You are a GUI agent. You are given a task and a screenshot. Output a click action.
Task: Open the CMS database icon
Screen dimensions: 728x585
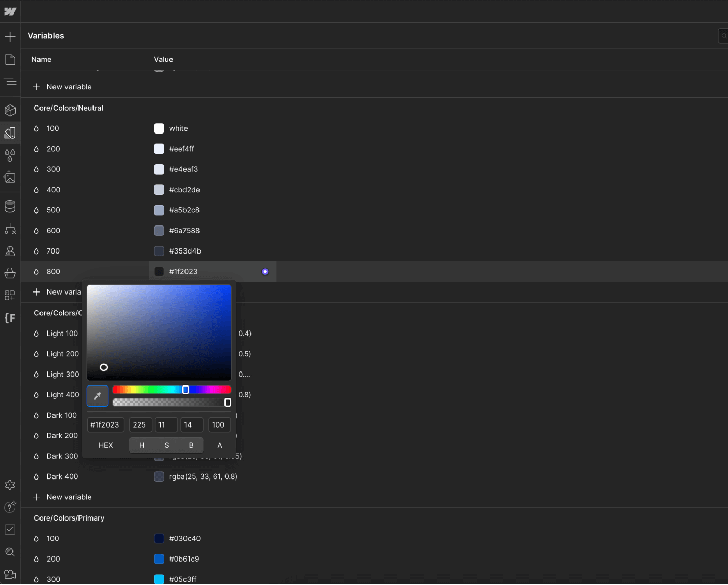[10, 206]
